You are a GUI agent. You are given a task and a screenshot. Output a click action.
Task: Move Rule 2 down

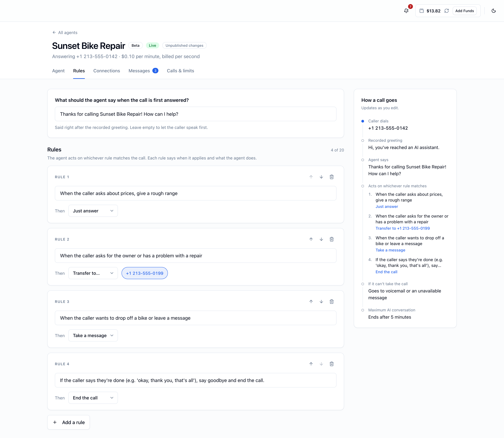pos(321,239)
